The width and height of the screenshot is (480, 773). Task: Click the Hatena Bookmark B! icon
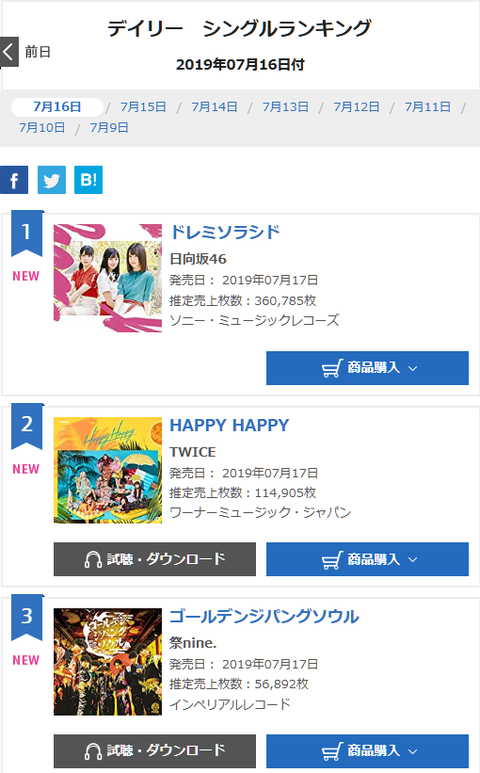89,180
